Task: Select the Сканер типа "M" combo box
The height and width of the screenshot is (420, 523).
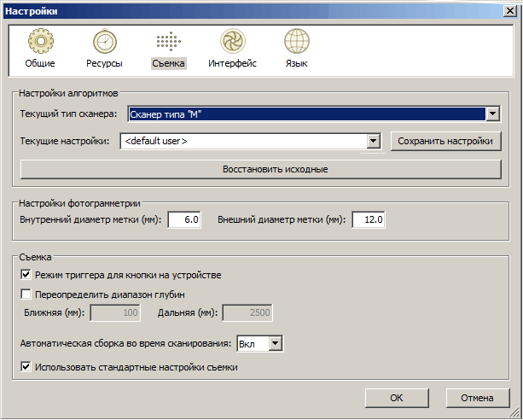Action: [x=313, y=114]
